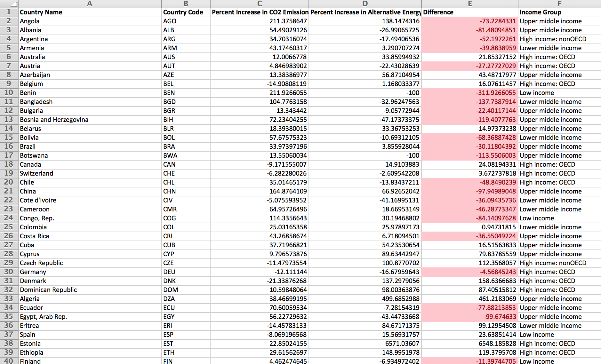Click Argentina's High income: nonOECD cell
The height and width of the screenshot is (364, 601).
(x=553, y=39)
